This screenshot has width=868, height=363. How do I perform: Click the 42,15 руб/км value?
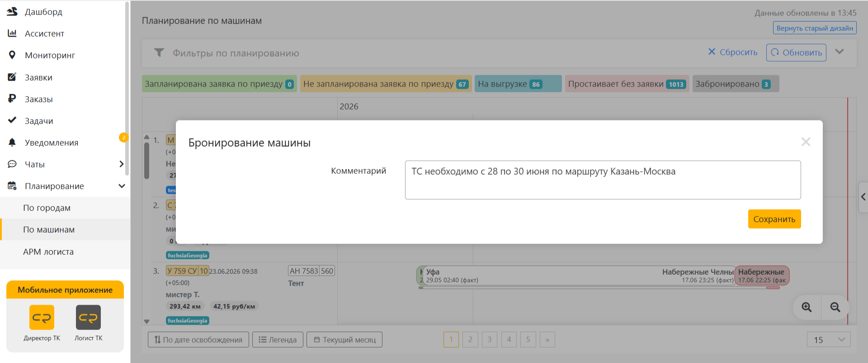point(234,306)
